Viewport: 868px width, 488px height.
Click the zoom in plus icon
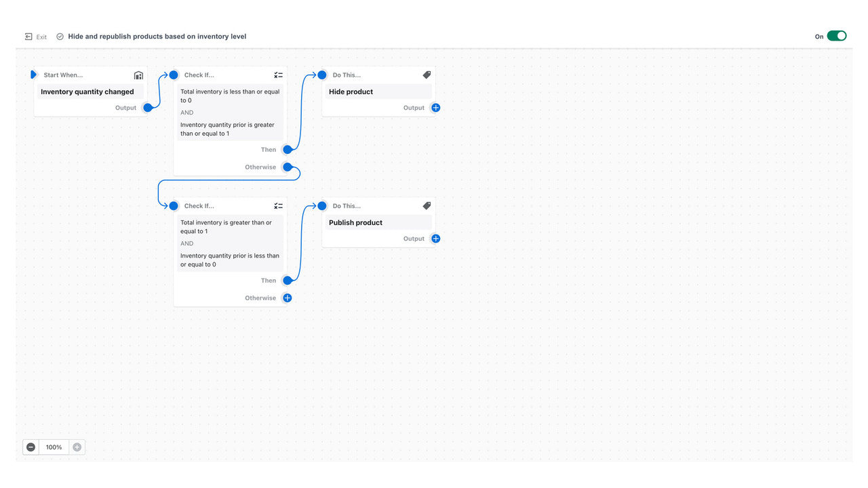click(77, 447)
